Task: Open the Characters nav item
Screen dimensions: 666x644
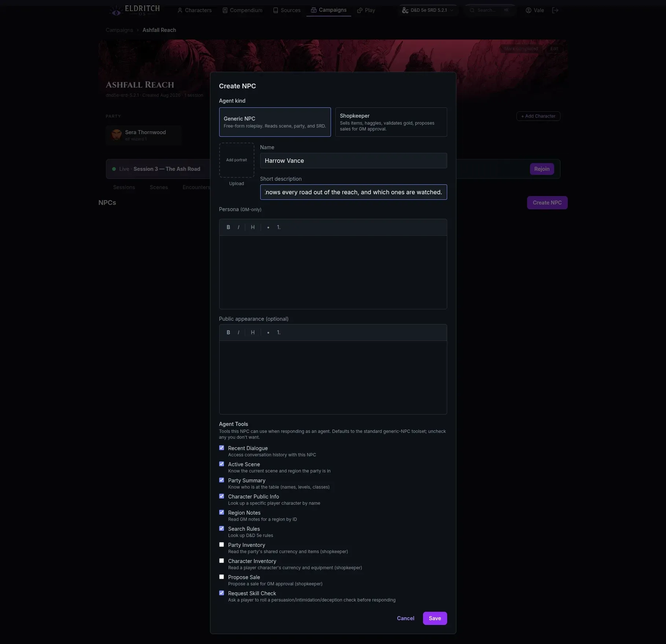Action: pyautogui.click(x=195, y=10)
